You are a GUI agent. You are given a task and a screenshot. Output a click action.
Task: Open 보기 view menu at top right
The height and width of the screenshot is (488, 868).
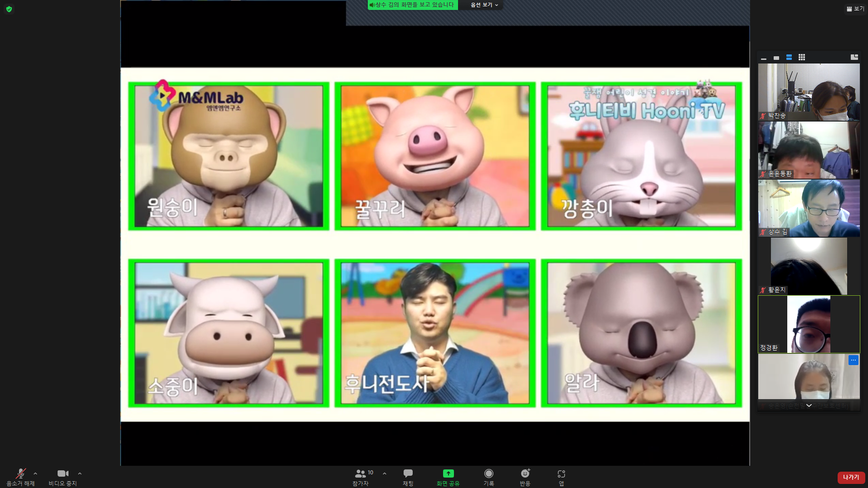[855, 9]
